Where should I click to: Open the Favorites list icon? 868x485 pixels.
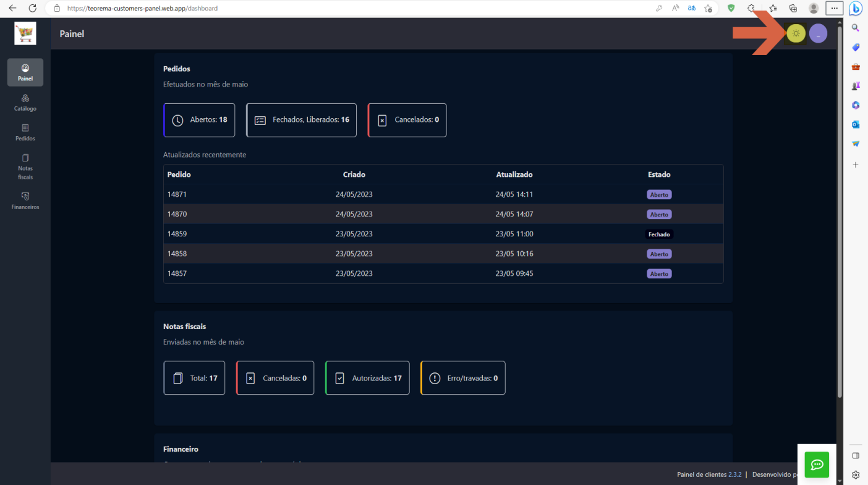click(773, 9)
